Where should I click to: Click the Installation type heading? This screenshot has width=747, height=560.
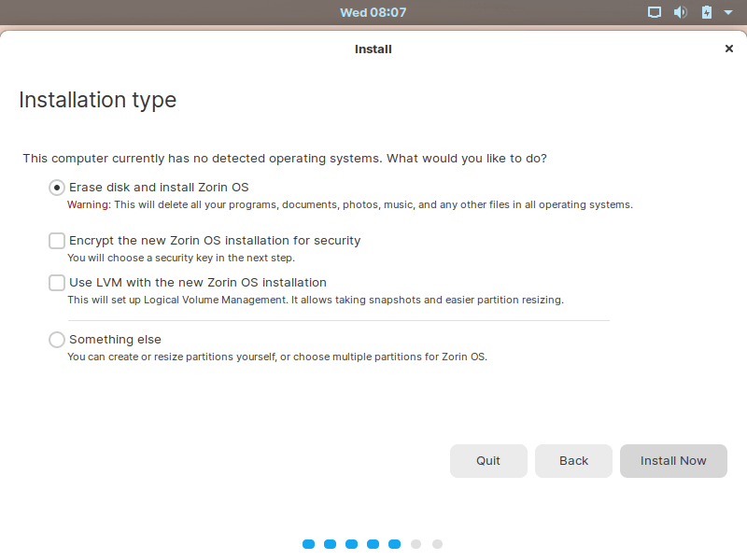(x=98, y=101)
